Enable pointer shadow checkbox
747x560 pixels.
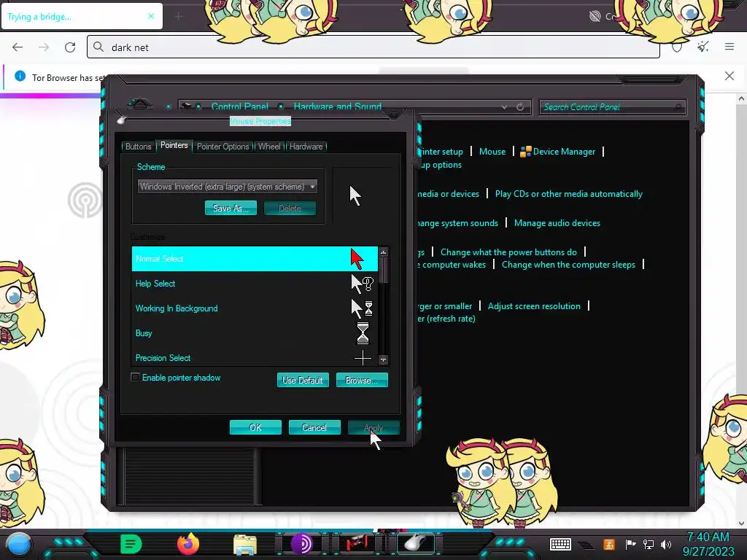tap(135, 377)
